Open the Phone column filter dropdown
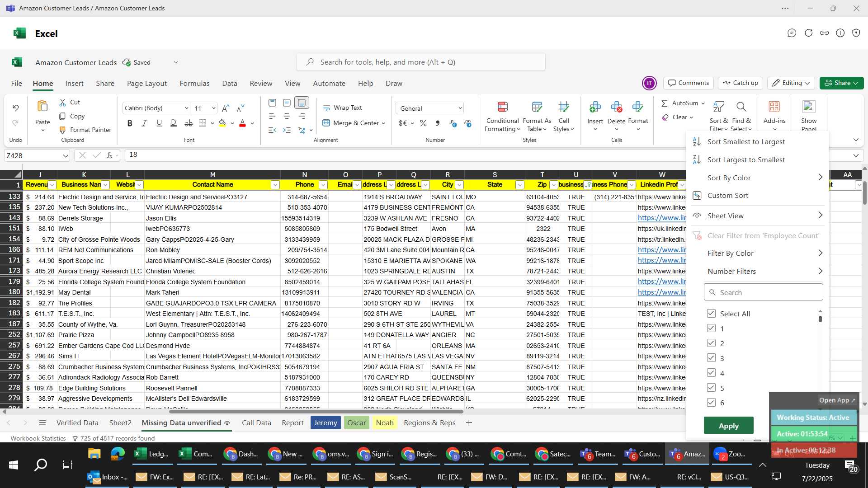Image resolution: width=868 pixels, height=488 pixels. (323, 185)
